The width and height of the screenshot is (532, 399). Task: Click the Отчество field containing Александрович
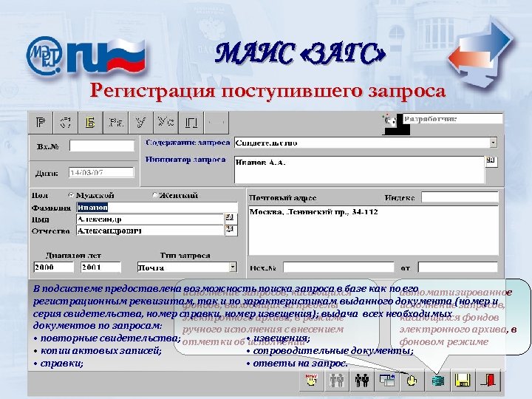150,231
